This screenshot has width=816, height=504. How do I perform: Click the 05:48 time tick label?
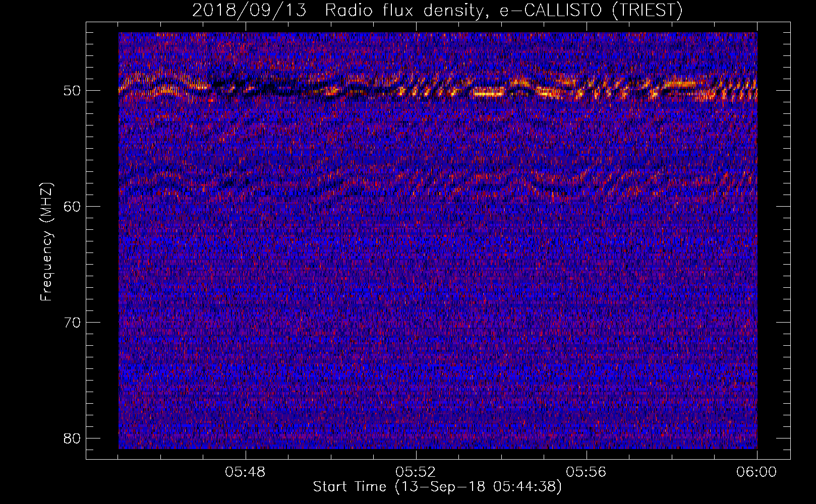246,472
